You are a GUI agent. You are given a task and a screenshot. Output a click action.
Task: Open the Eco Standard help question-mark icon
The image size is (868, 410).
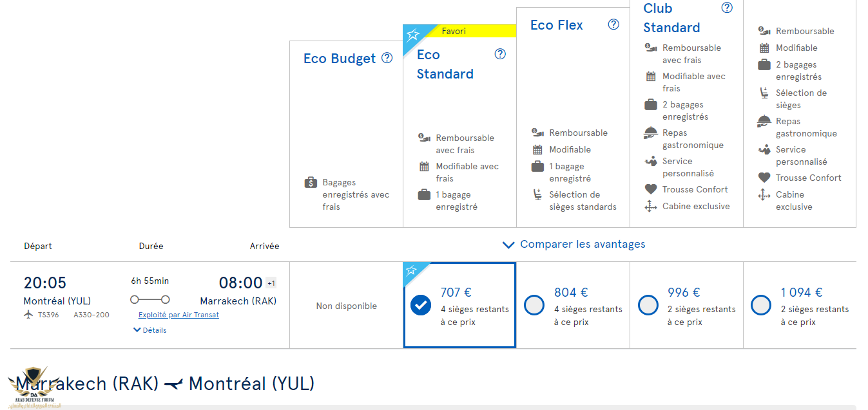tap(500, 54)
